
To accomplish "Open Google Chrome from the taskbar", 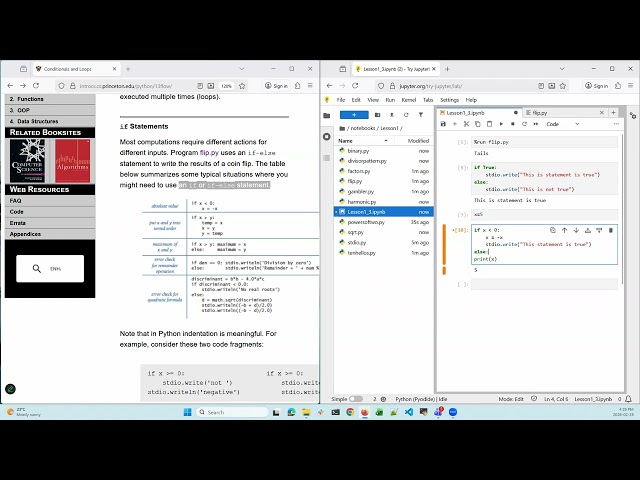I will coord(350,412).
